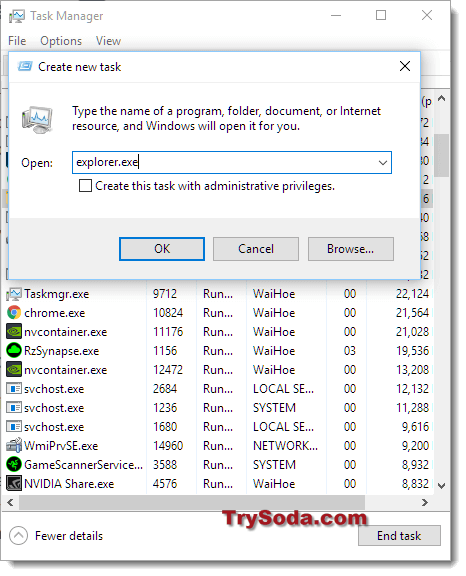Select the NVIDIA Share.exe process name
Viewport: 466px width, 576px height.
(69, 484)
